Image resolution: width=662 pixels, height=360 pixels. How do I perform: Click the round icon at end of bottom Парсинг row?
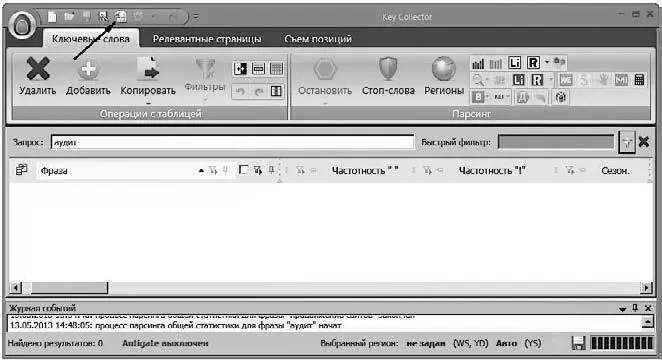560,97
